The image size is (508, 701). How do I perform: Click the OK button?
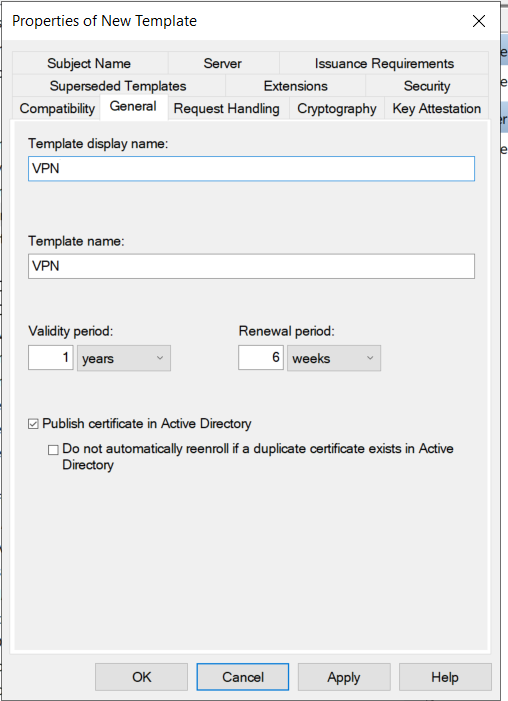point(141,677)
